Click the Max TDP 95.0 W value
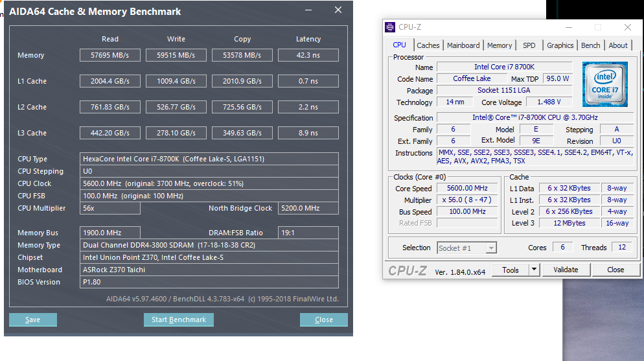Image resolution: width=644 pixels, height=361 pixels. (x=557, y=78)
